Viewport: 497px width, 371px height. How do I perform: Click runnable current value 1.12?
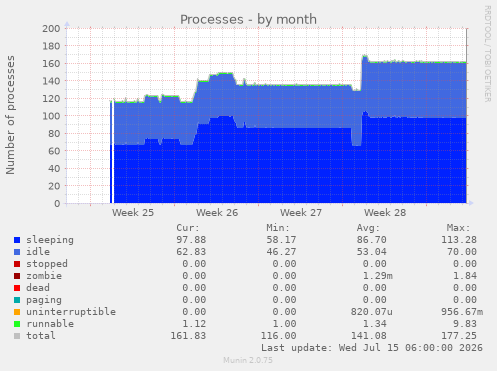194,324
